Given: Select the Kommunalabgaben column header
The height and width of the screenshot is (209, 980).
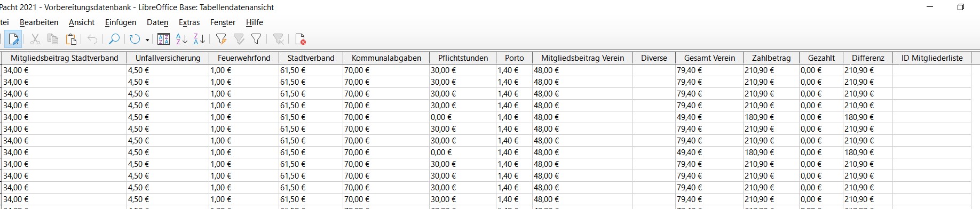Looking at the screenshot, I should point(386,58).
